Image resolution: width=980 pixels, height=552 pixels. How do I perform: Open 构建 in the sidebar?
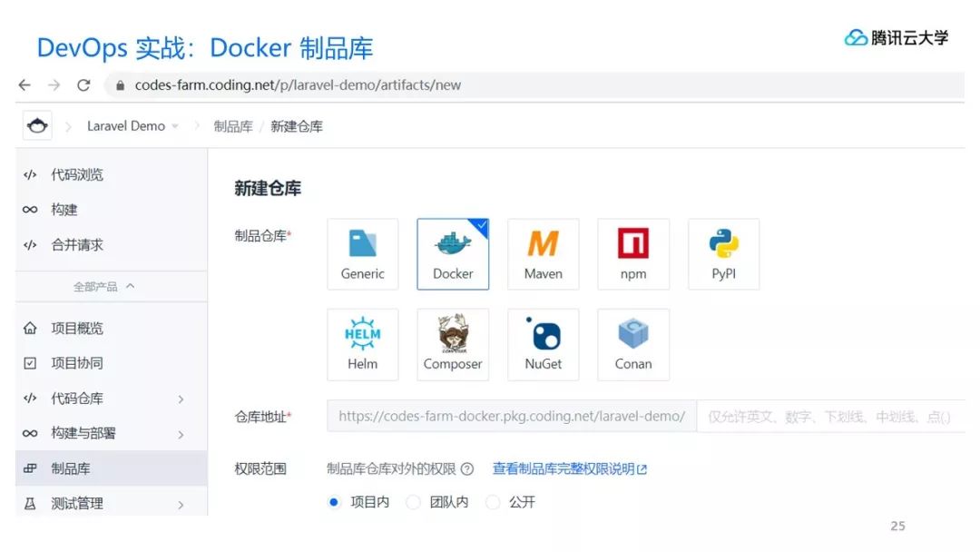pos(112,210)
